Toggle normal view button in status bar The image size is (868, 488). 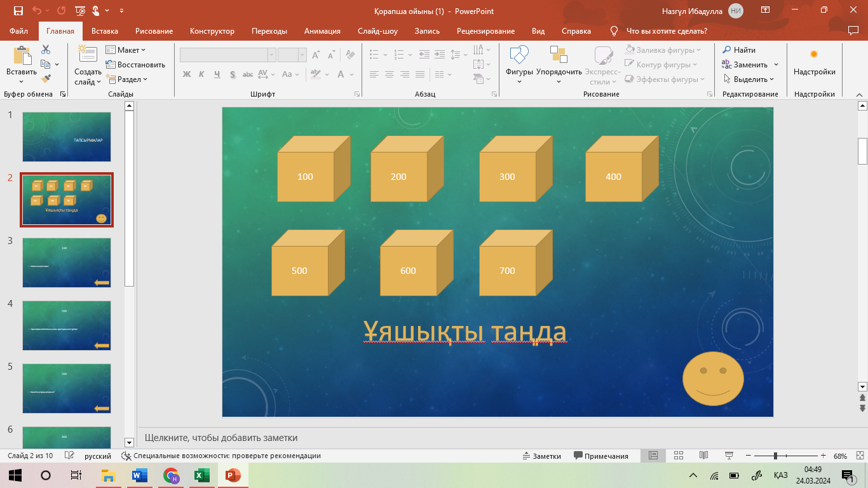coord(653,456)
